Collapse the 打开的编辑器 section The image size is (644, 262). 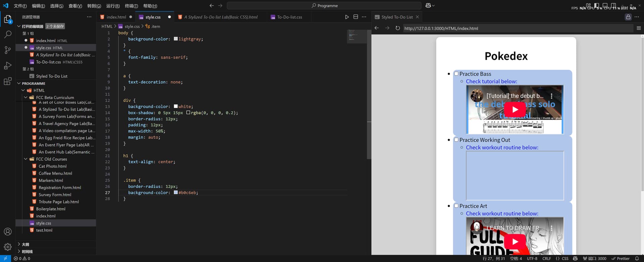[19, 26]
